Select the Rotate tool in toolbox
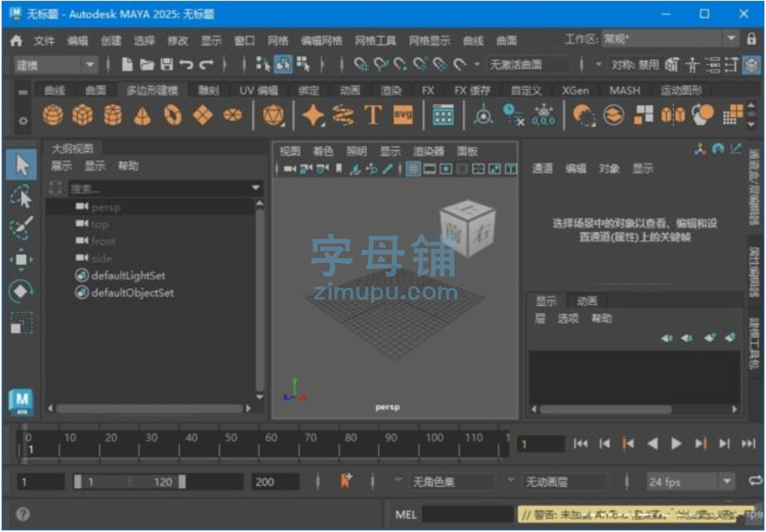Viewport: 766px width, 532px height. pyautogui.click(x=21, y=291)
